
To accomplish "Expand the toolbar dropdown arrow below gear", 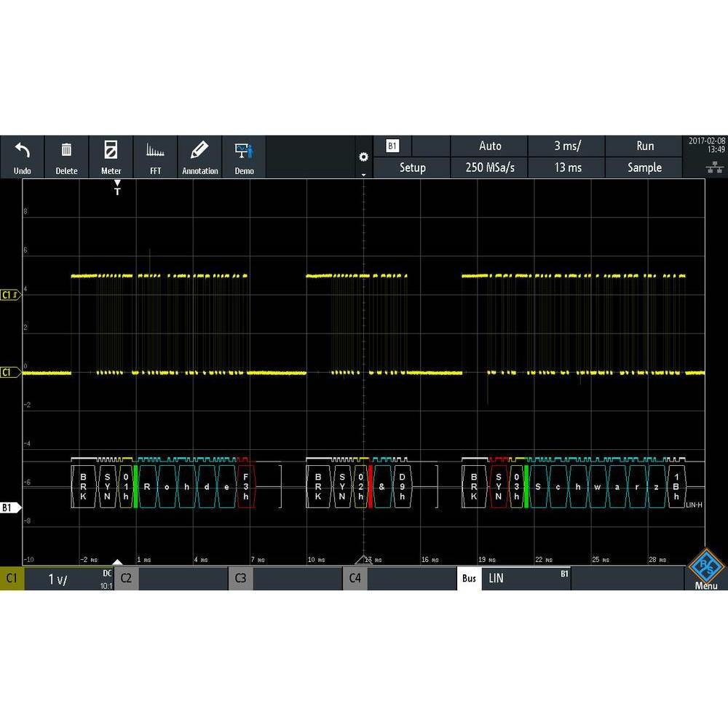I will pyautogui.click(x=363, y=175).
